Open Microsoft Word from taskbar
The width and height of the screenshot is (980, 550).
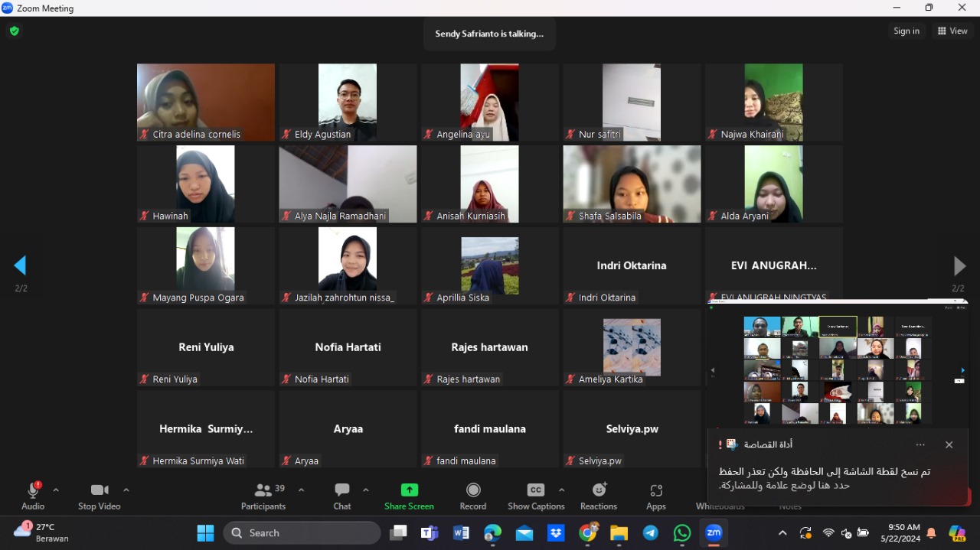coord(461,533)
